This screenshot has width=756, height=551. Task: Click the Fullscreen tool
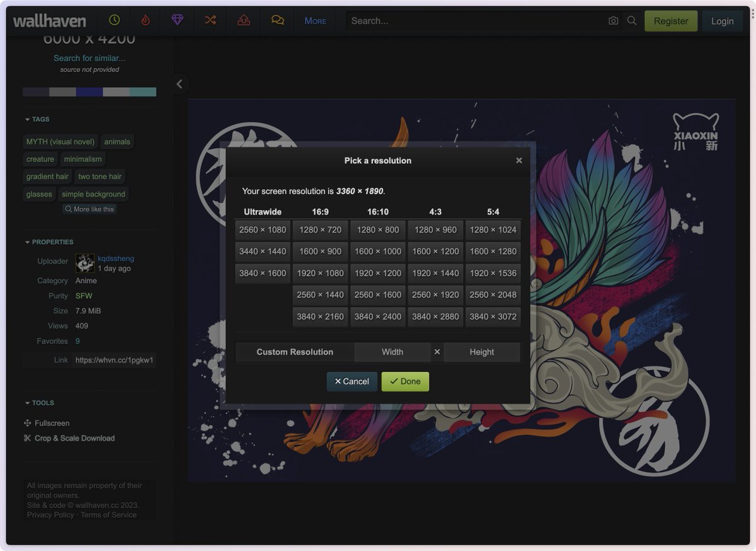click(x=47, y=423)
